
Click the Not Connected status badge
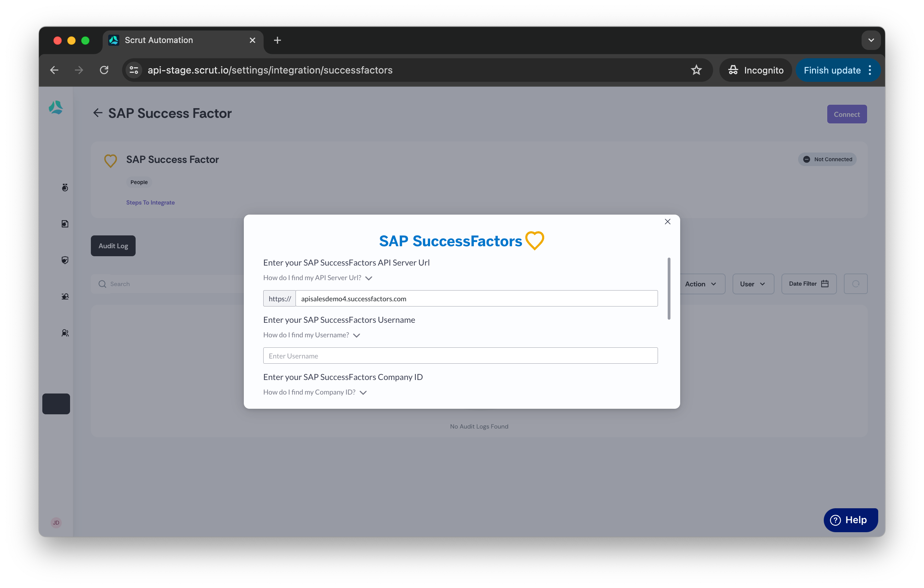click(827, 159)
